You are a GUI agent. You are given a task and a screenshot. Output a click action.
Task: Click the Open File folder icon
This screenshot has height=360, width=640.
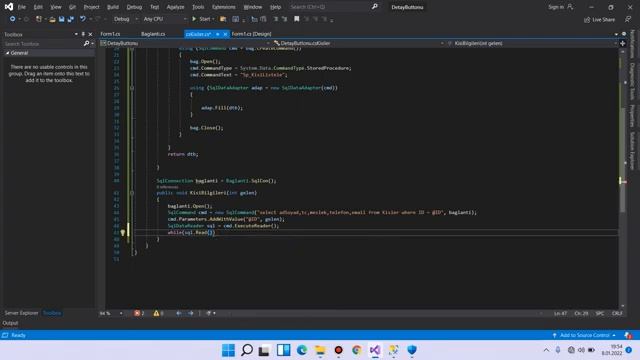(52, 19)
